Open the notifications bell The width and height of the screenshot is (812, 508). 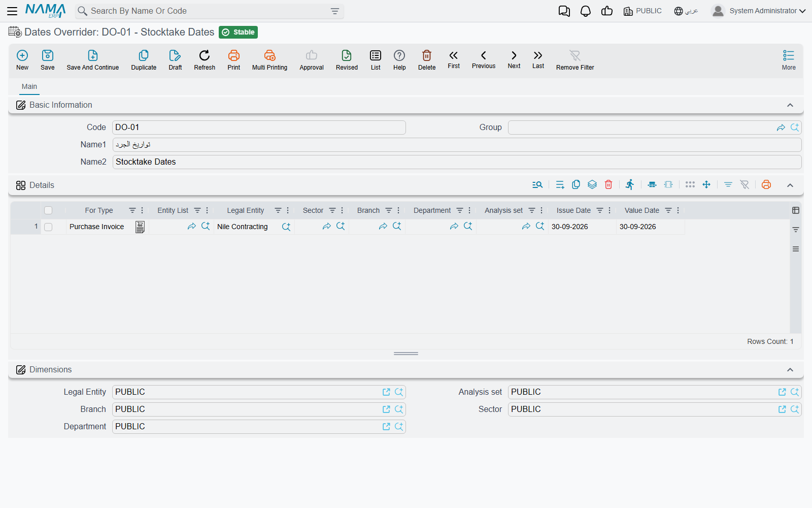586,11
